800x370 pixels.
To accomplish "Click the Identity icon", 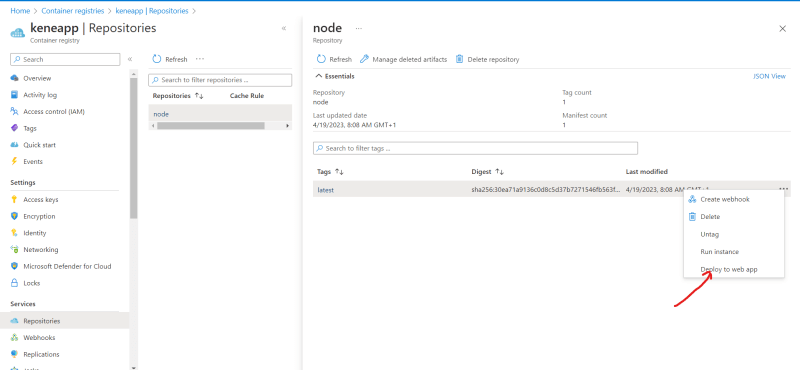I will pos(14,233).
